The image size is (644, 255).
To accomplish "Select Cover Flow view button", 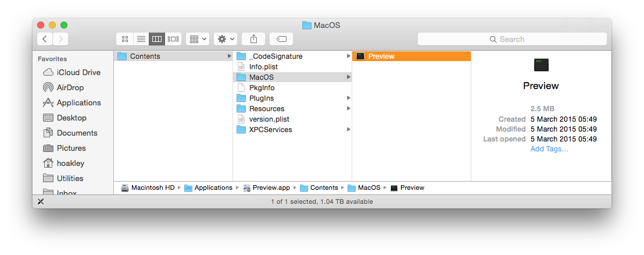I will coord(173,39).
